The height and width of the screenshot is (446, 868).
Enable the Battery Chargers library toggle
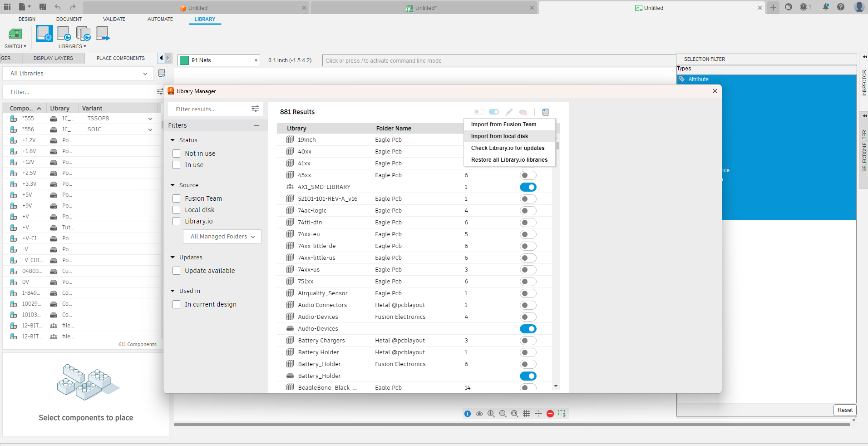(x=528, y=341)
